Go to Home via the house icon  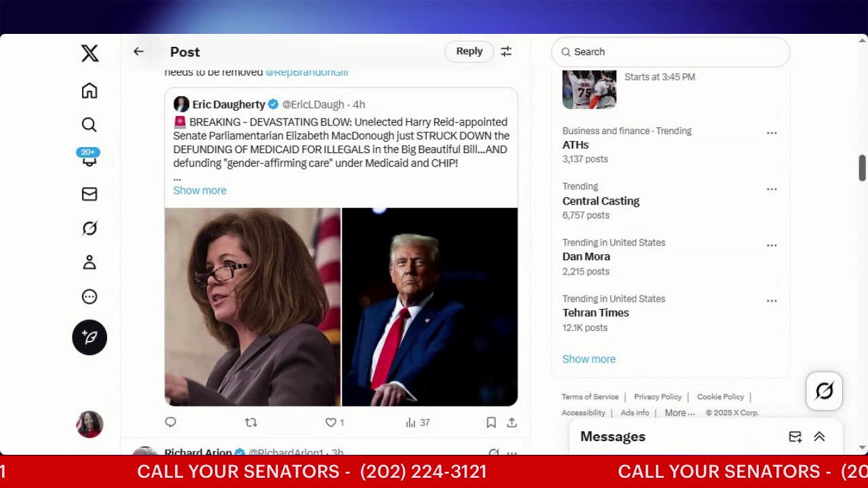pyautogui.click(x=90, y=91)
